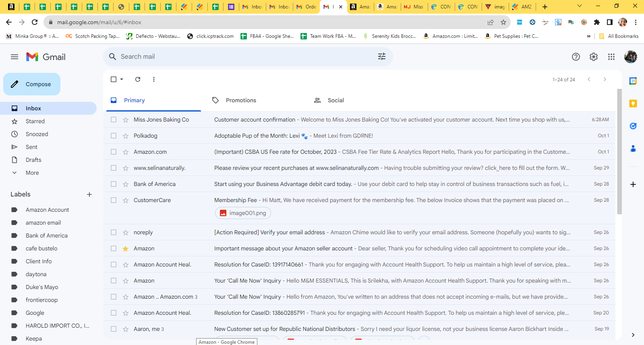
Task: Open the Settings gear icon
Action: [x=594, y=57]
